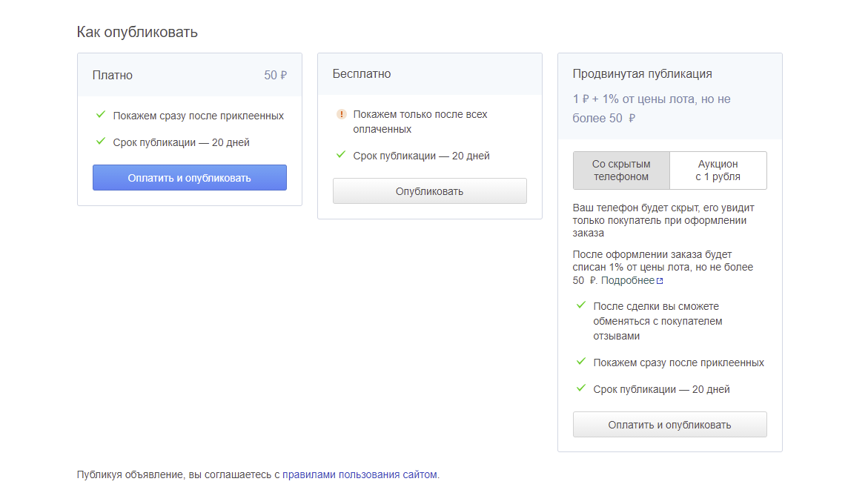Click the checkmark next to "Срок публикации" in Бесплатно
The height and width of the screenshot is (490, 868).
[341, 155]
